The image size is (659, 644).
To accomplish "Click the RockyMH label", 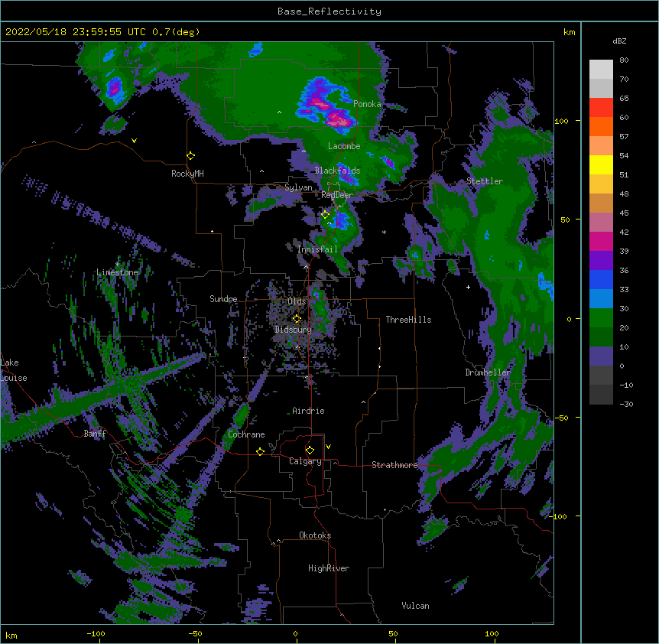I will click(187, 174).
